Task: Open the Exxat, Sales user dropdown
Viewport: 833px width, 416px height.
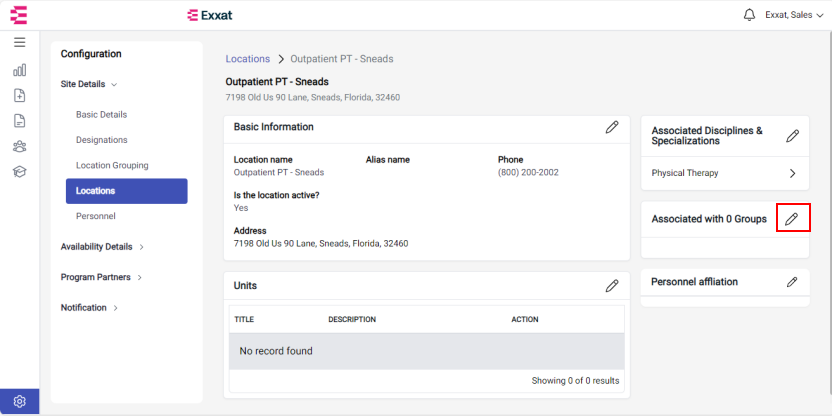Action: click(794, 15)
